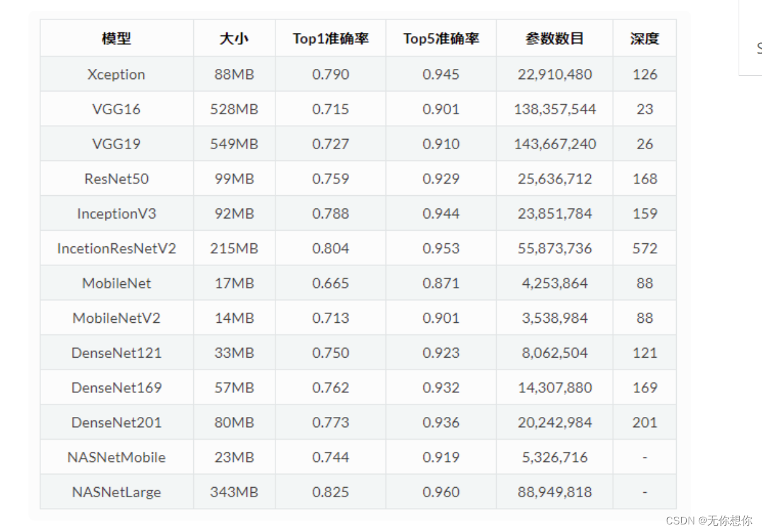Click the 14MB size value

[234, 318]
